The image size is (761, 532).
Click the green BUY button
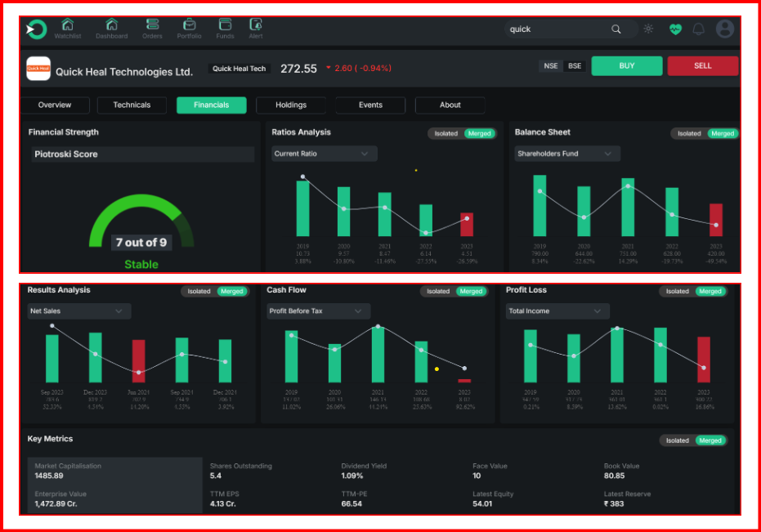click(x=627, y=66)
